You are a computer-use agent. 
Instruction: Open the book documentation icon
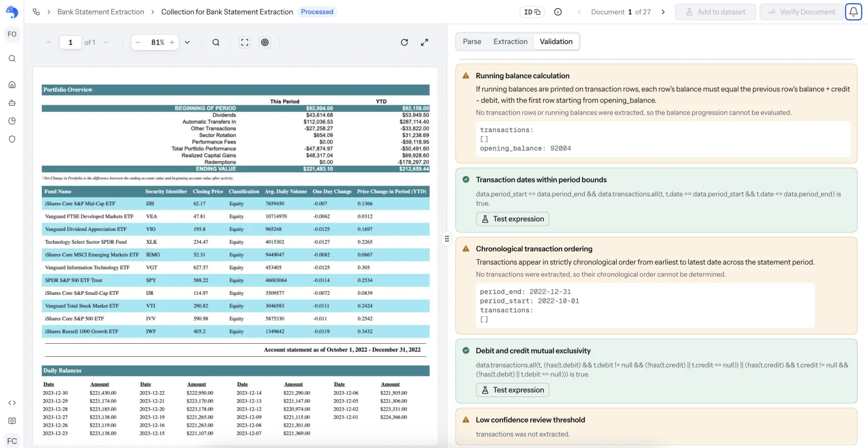[12, 421]
